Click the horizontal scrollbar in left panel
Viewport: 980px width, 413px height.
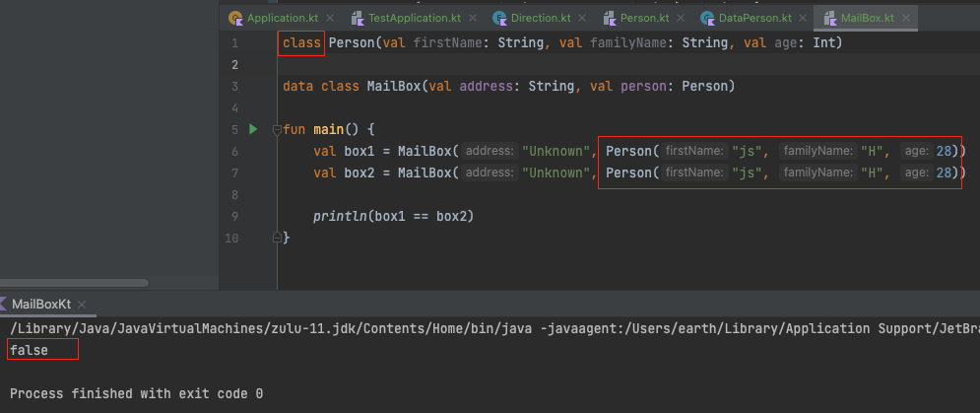click(74, 283)
